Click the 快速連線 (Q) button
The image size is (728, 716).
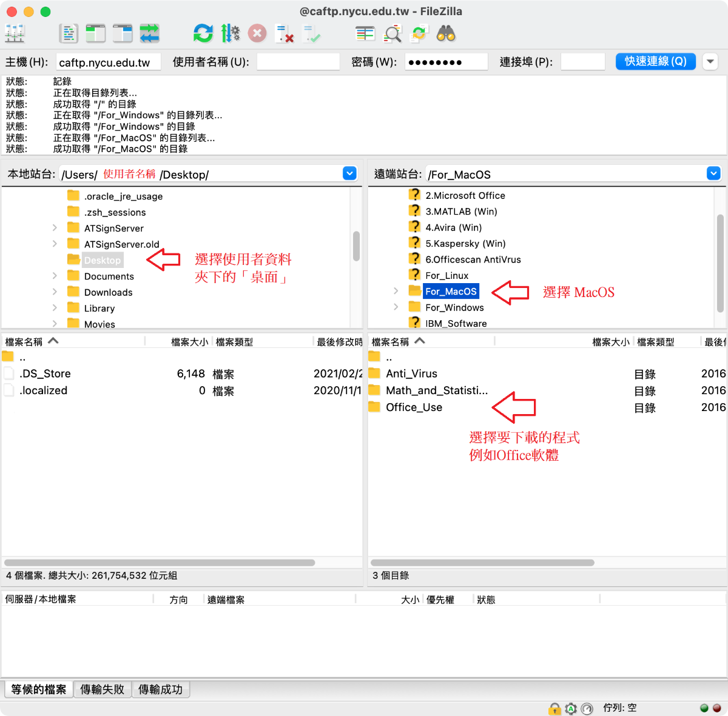pos(655,61)
